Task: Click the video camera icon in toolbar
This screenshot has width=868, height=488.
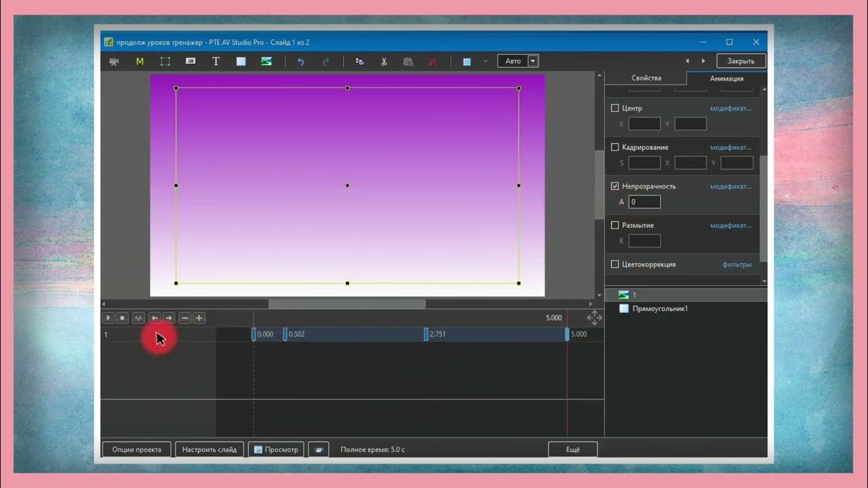Action: pyautogui.click(x=114, y=61)
